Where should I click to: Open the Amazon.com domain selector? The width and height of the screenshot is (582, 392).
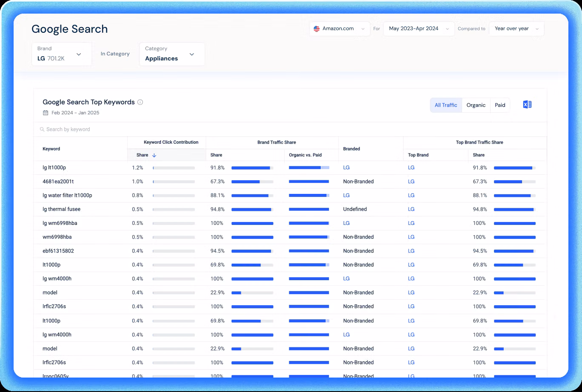[339, 29]
